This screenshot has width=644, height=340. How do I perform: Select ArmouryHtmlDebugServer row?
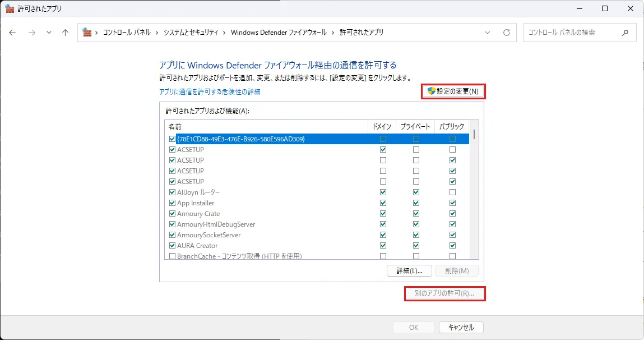317,224
